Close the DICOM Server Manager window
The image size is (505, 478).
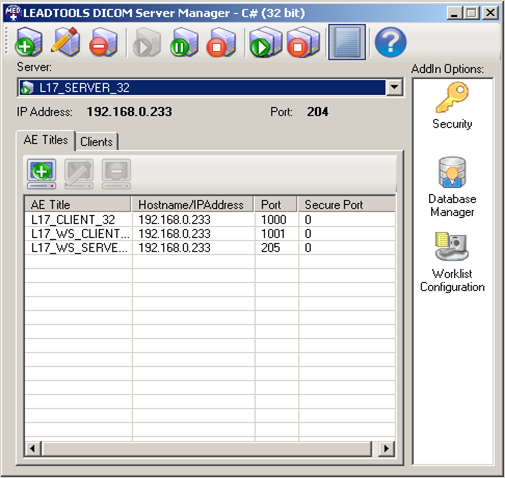491,13
